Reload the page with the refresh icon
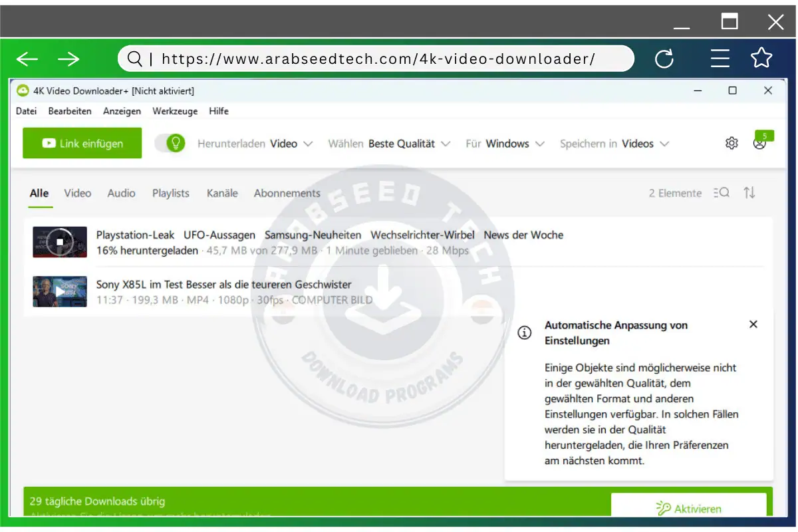Image resolution: width=798 pixels, height=532 pixels. 664,59
